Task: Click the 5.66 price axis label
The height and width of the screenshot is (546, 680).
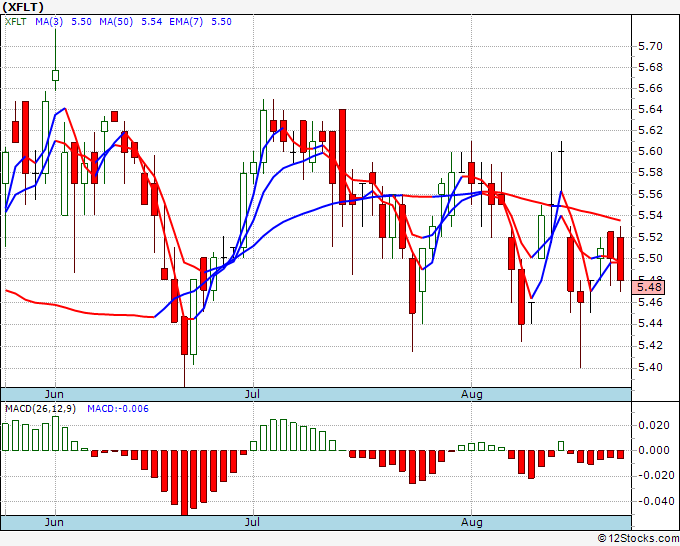Action: (651, 88)
